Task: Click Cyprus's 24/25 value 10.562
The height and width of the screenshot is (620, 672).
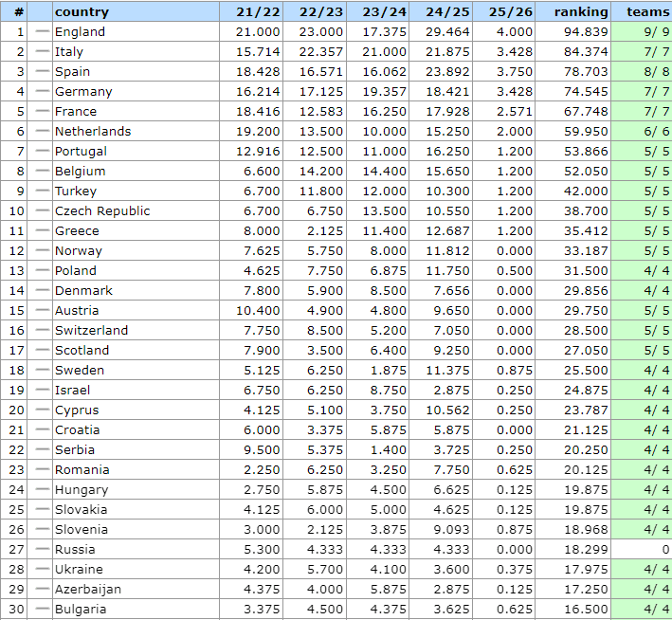Action: coord(447,410)
